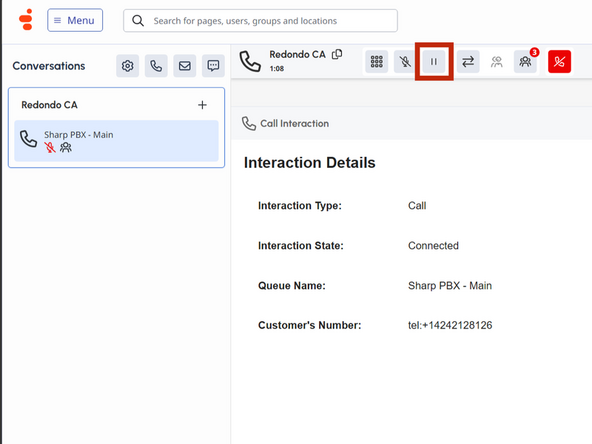Click the customer's number tel:+14242128126

pyautogui.click(x=450, y=325)
